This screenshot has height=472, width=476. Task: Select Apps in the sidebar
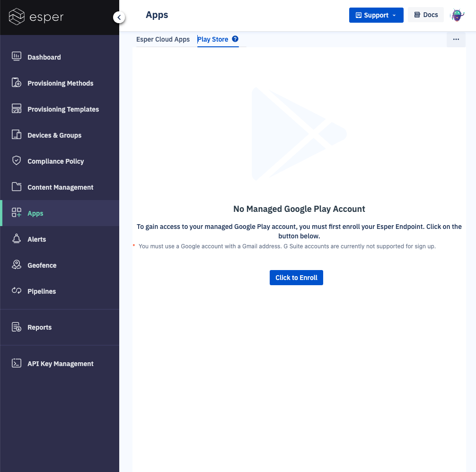pos(60,213)
